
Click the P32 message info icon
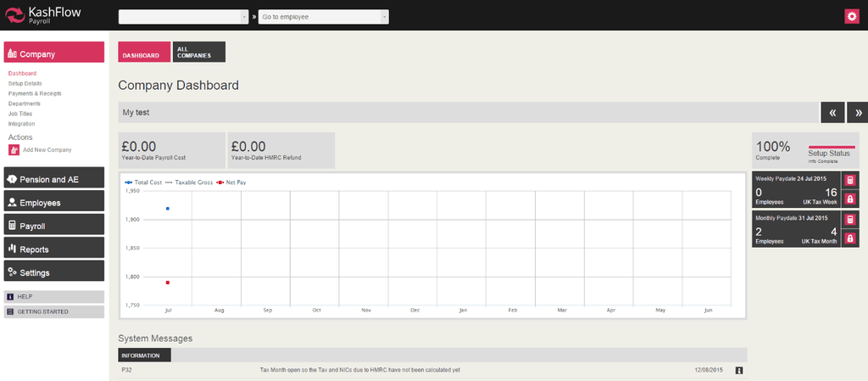pyautogui.click(x=739, y=370)
